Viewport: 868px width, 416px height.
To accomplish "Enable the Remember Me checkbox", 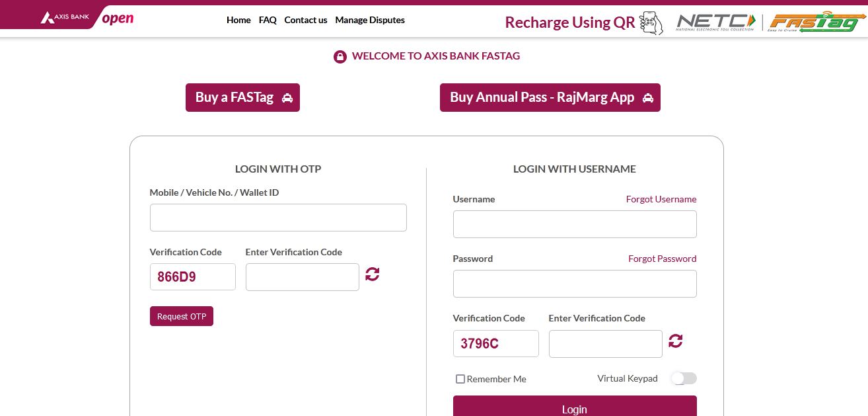I will click(x=460, y=379).
